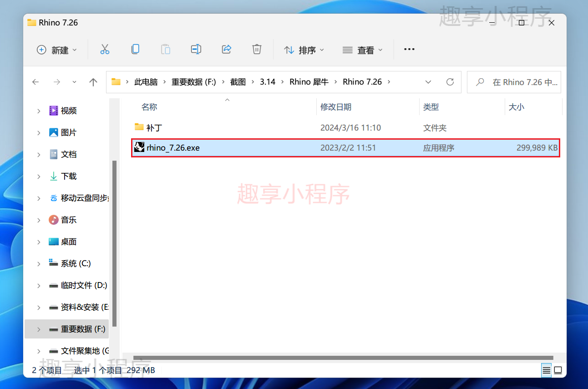
Task: Switch to details view icon in status bar
Action: click(546, 370)
